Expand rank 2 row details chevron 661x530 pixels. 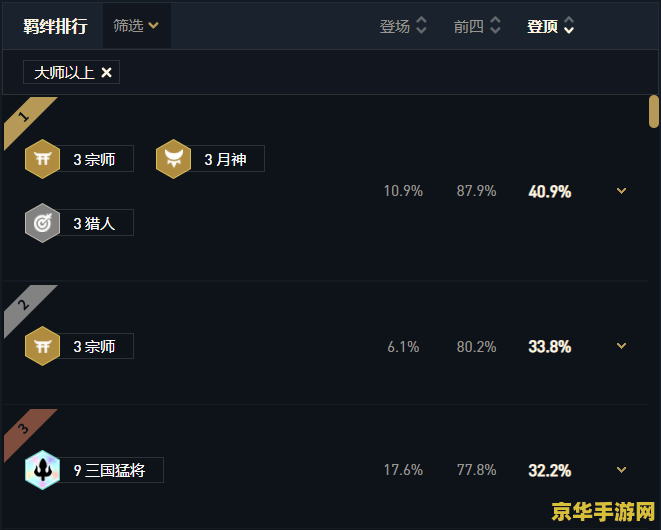click(x=621, y=346)
